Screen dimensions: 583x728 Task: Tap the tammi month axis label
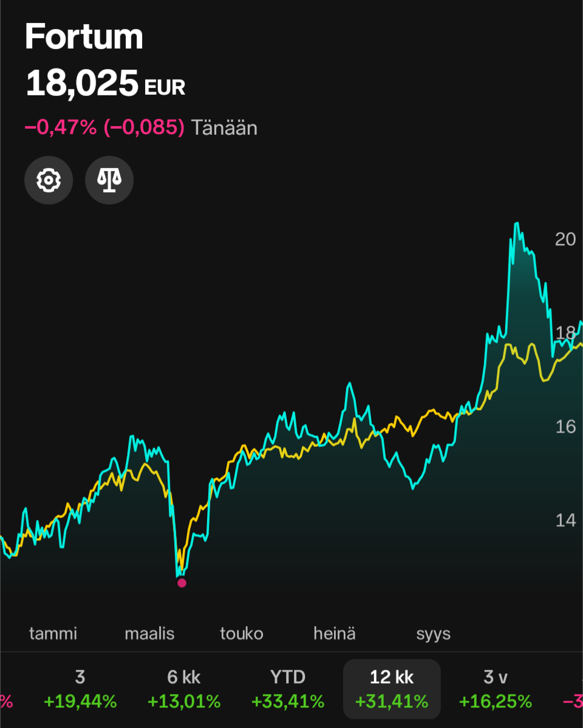click(53, 634)
